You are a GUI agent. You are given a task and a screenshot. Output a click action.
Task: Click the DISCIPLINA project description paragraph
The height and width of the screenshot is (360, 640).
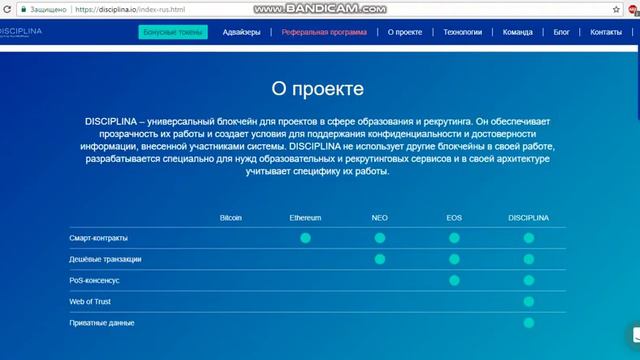(318, 146)
